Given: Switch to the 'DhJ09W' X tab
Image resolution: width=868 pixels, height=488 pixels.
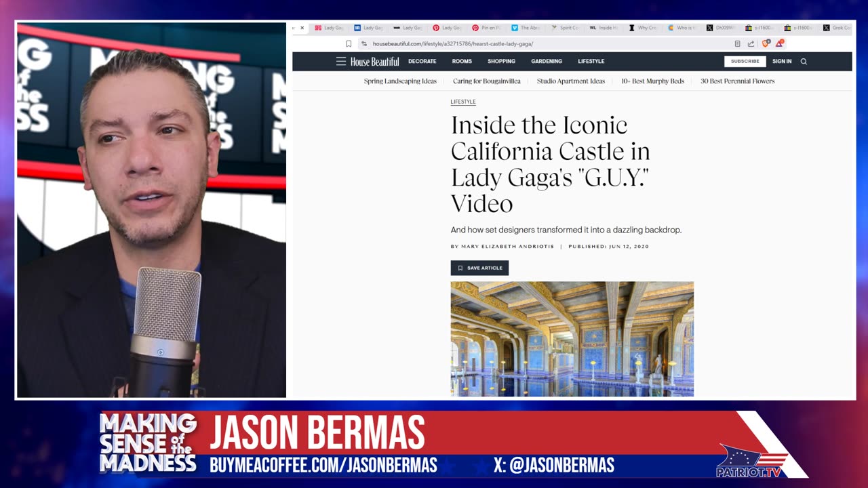Looking at the screenshot, I should [721, 28].
